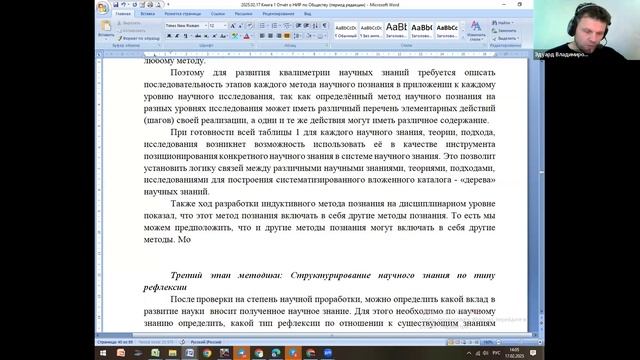Click Replace in the Editing group

504,31
